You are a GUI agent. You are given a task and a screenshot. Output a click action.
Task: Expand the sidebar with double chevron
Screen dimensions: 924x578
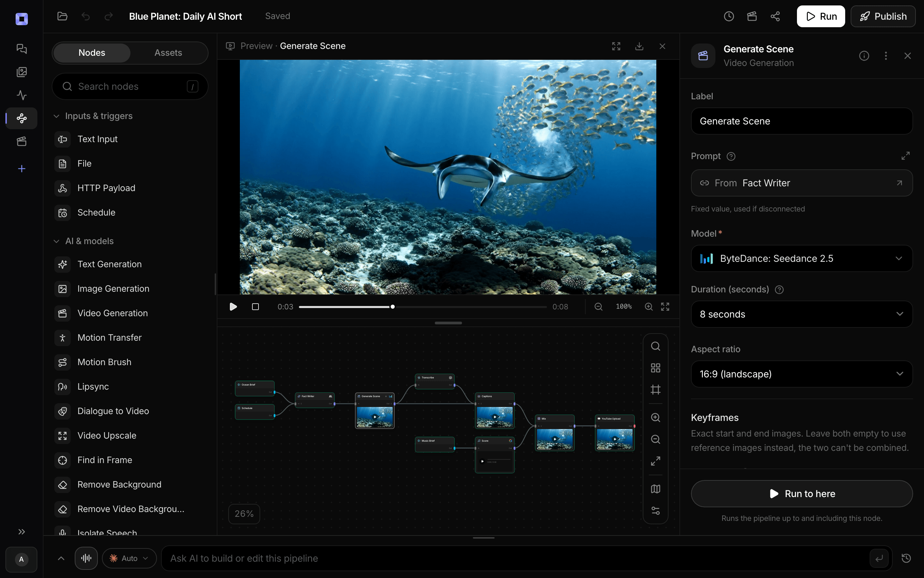tap(22, 532)
